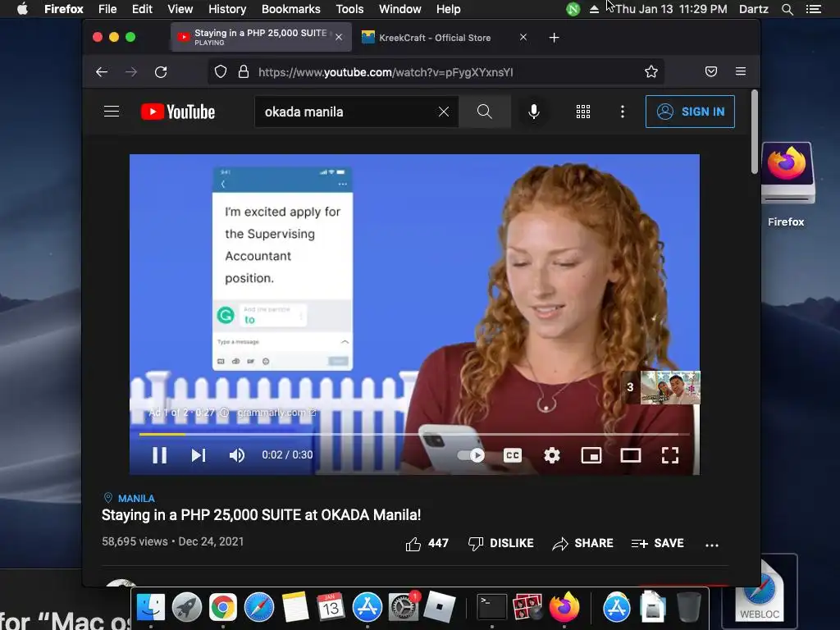Reload the current page
Image resolution: width=840 pixels, height=630 pixels.
tap(161, 72)
